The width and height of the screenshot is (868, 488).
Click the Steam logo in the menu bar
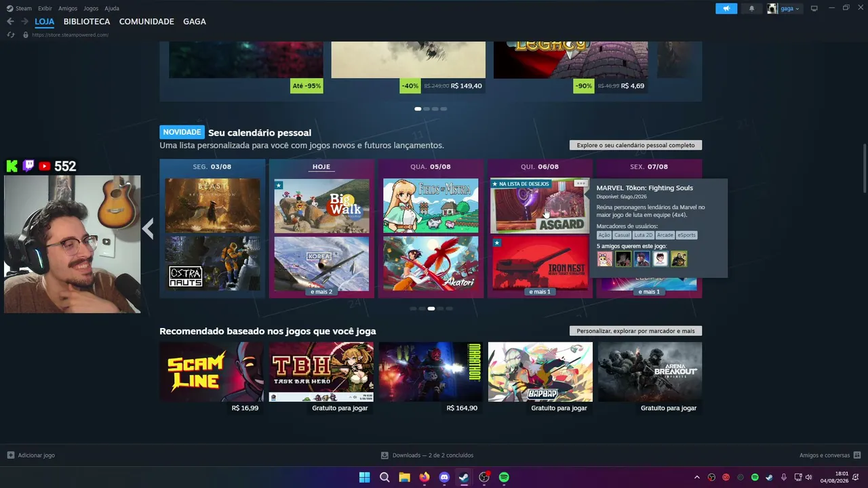(x=10, y=8)
